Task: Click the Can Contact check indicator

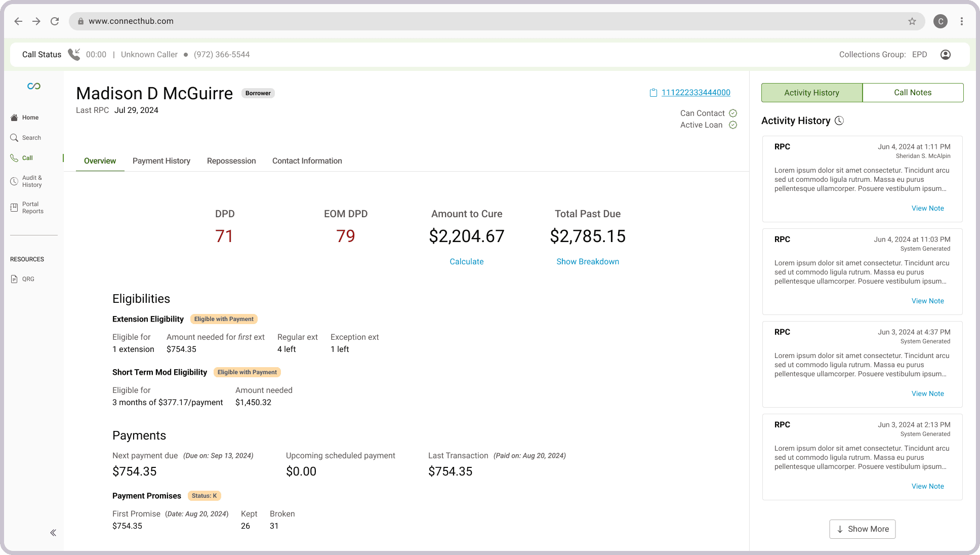Action: (x=733, y=113)
